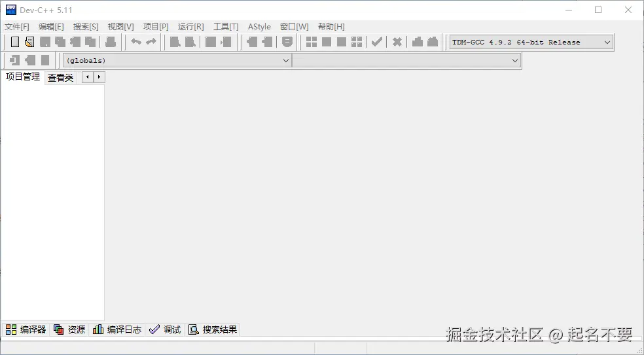Click the Insert icon on second toolbar row
This screenshot has width=644, height=355.
pos(15,60)
